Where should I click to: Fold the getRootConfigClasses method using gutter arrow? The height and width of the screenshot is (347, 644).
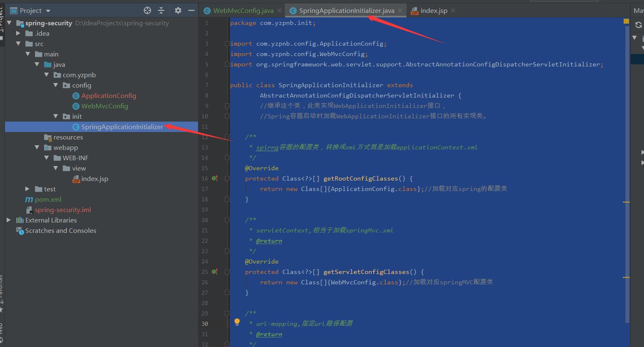tap(227, 178)
